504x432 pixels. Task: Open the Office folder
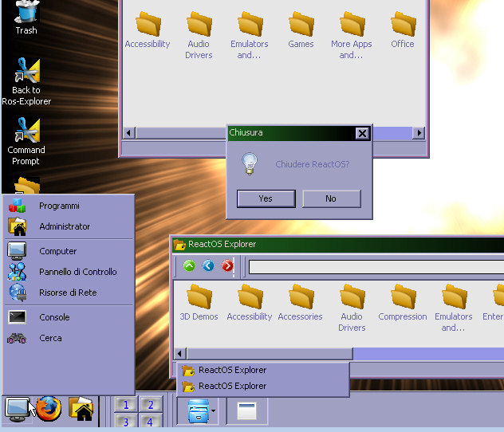coord(403,30)
